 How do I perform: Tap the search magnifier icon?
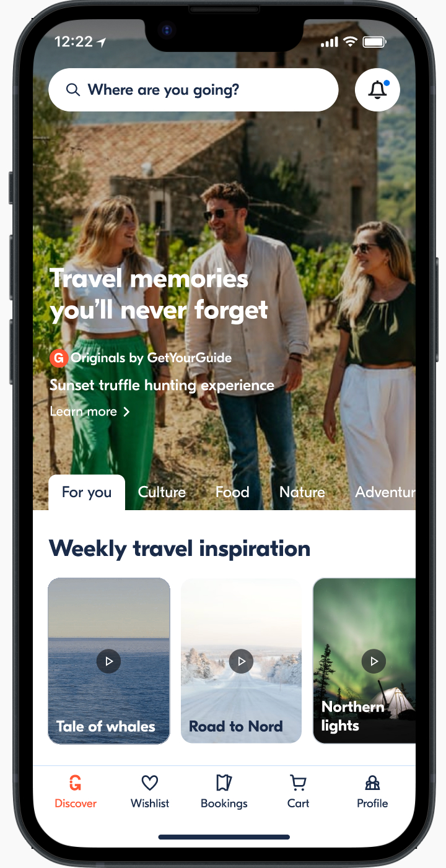(73, 90)
